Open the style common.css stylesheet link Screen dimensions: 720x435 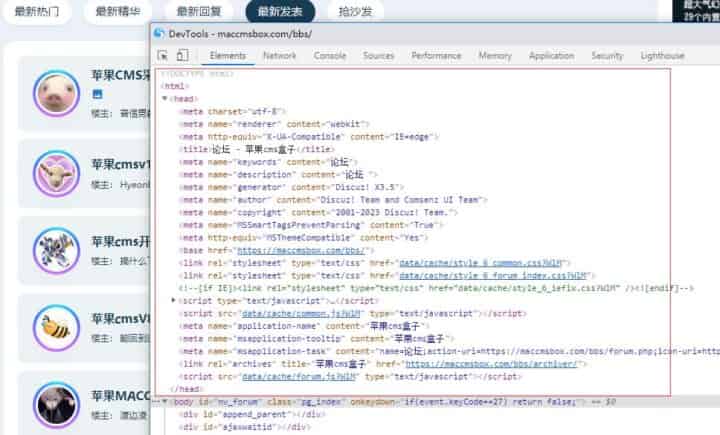(481, 263)
